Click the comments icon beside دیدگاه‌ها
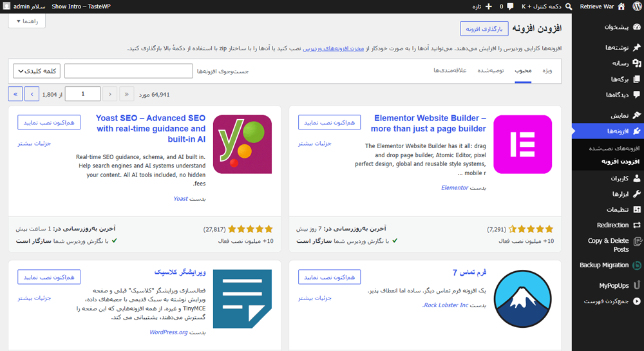This screenshot has width=644, height=351. tap(637, 95)
